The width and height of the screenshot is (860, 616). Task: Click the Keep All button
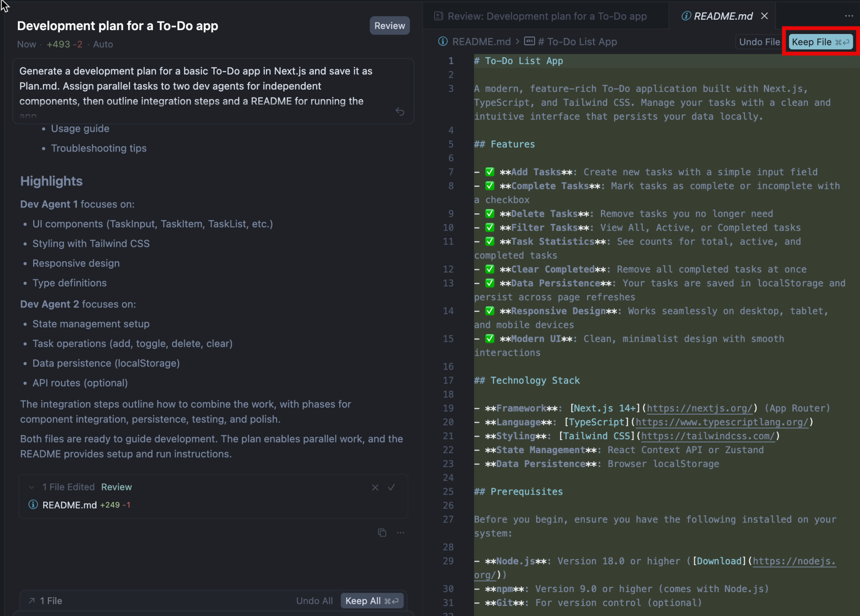(372, 601)
